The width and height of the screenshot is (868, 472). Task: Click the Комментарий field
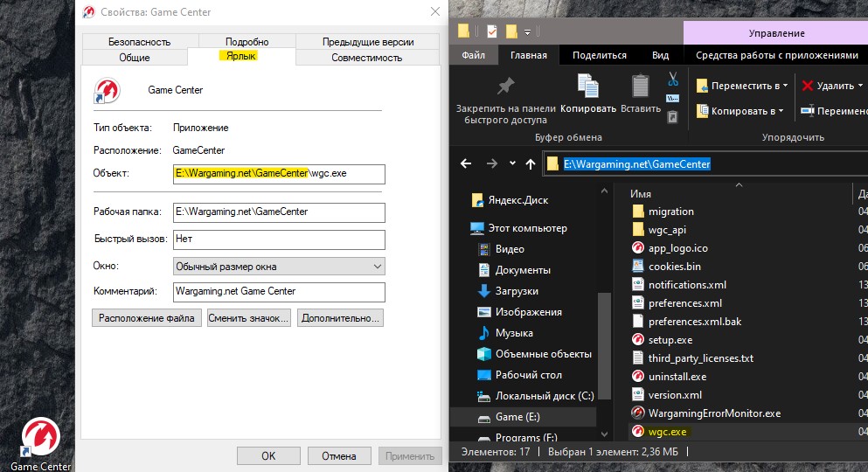[x=279, y=292]
